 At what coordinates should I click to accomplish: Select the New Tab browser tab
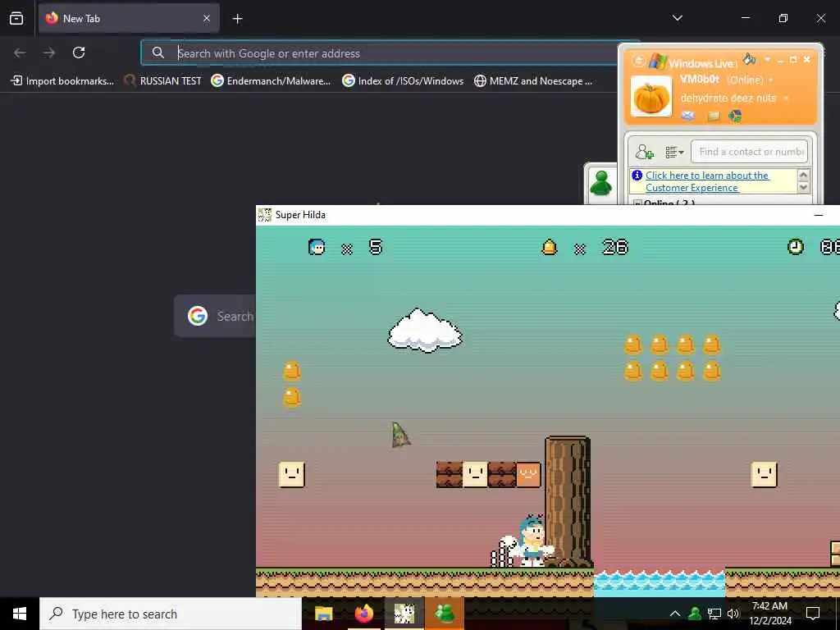pyautogui.click(x=129, y=18)
